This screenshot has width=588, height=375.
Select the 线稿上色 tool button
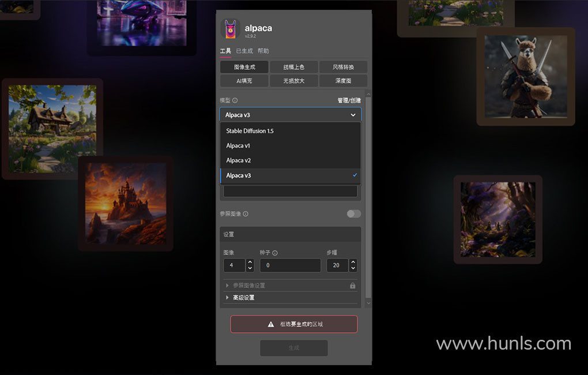293,67
